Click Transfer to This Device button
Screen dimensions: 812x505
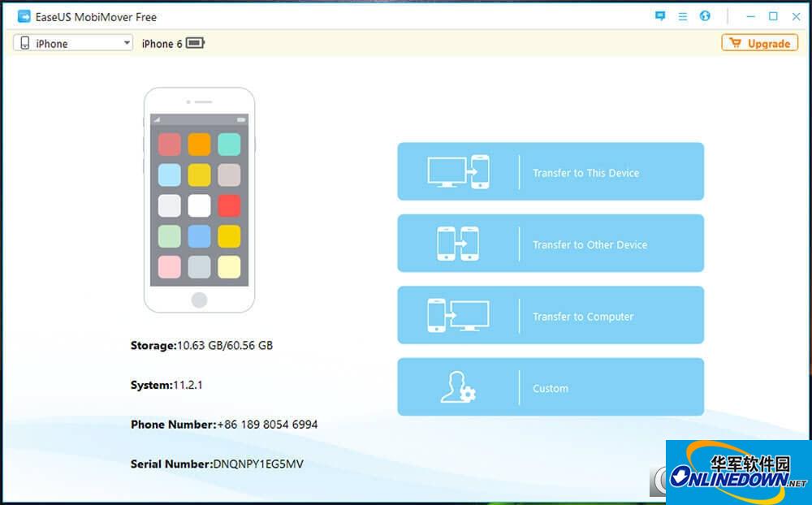point(551,171)
